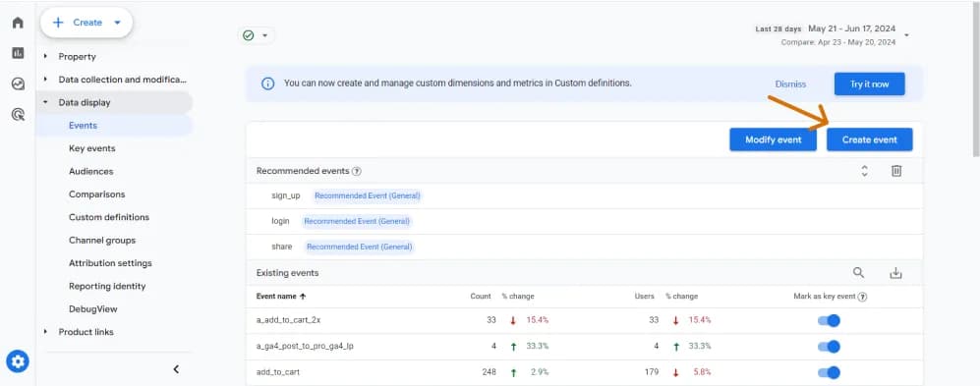Open DebugView in the sidebar

93,309
